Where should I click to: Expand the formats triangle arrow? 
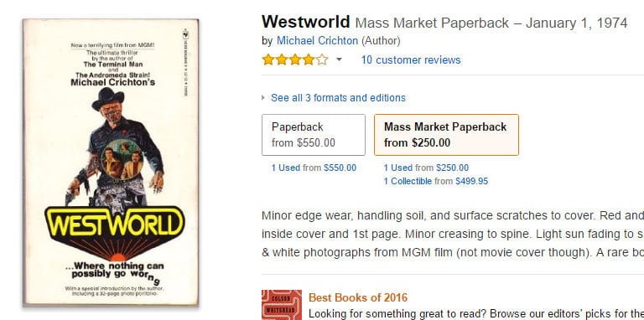click(263, 98)
